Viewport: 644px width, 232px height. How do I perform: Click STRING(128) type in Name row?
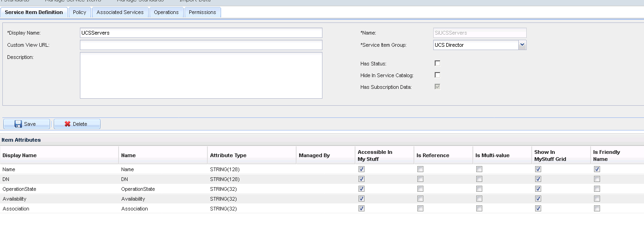[x=225, y=169]
